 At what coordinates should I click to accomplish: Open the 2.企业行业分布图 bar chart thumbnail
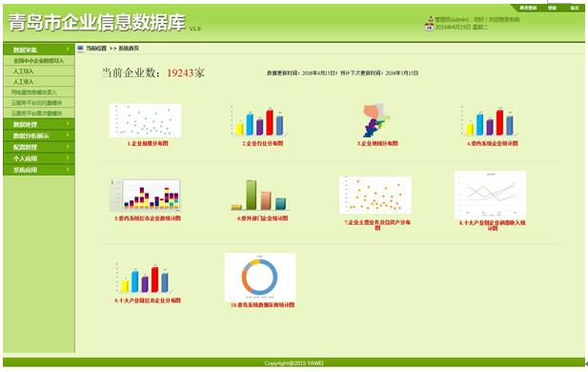click(x=259, y=121)
